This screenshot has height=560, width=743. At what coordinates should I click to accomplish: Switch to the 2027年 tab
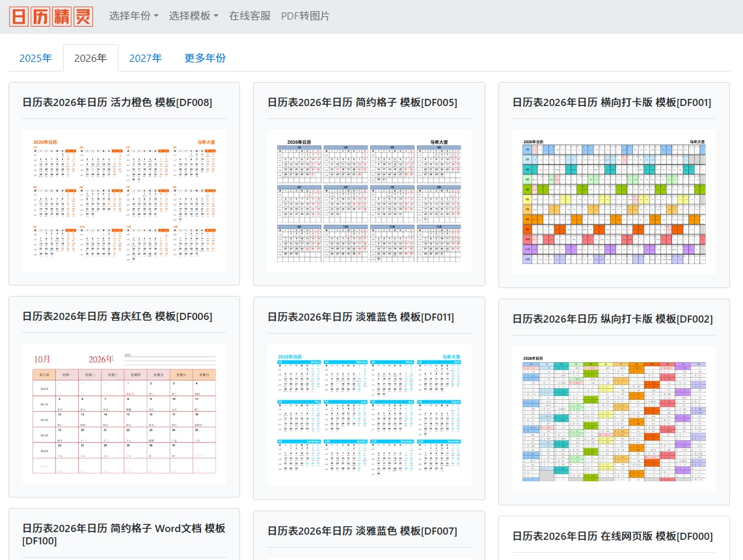(146, 58)
